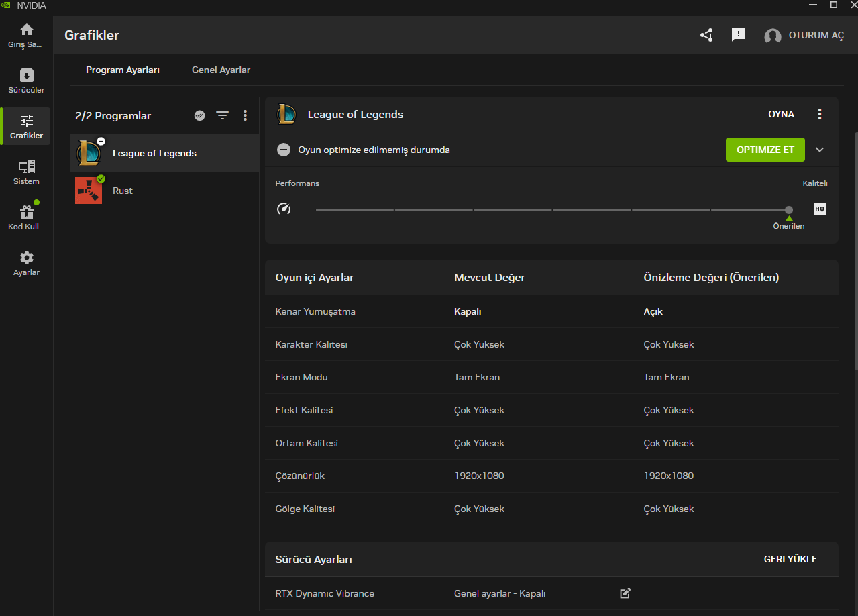Set slider to the leftmost Performans segment
This screenshot has width=858, height=616.
[354, 210]
